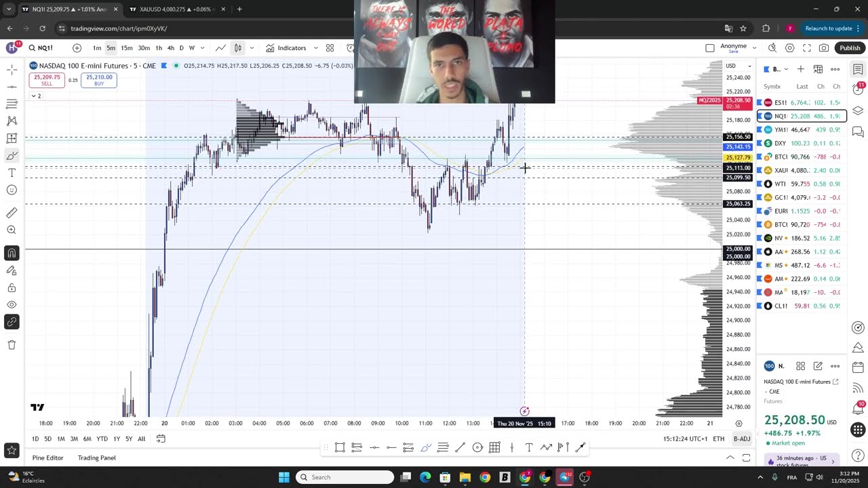Select ES1! row in watchlist
The width and height of the screenshot is (868, 488).
tap(802, 102)
